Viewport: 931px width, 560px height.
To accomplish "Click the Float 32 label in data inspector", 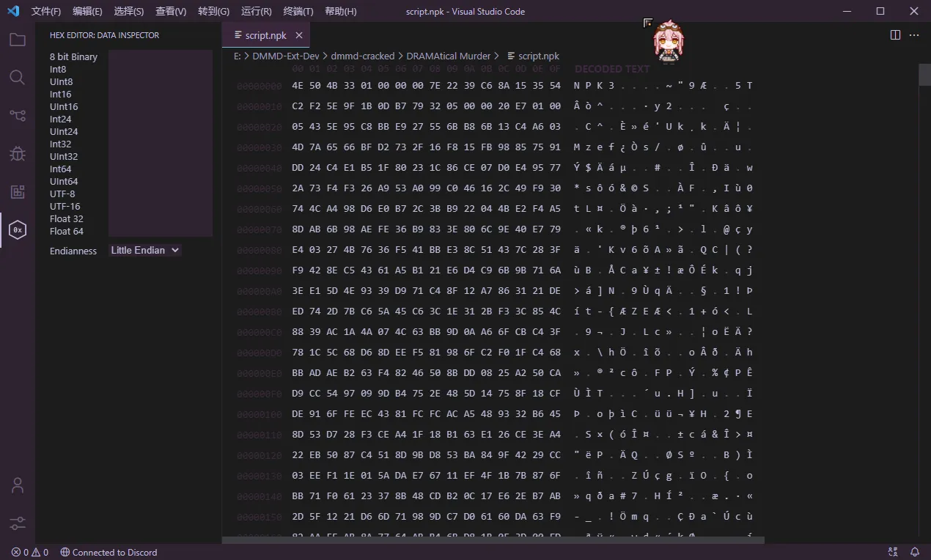I will [x=67, y=218].
